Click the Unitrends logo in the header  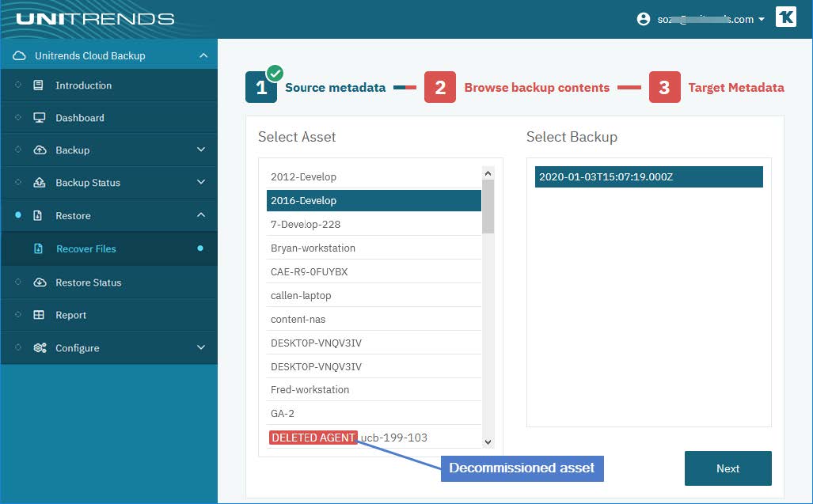click(95, 19)
